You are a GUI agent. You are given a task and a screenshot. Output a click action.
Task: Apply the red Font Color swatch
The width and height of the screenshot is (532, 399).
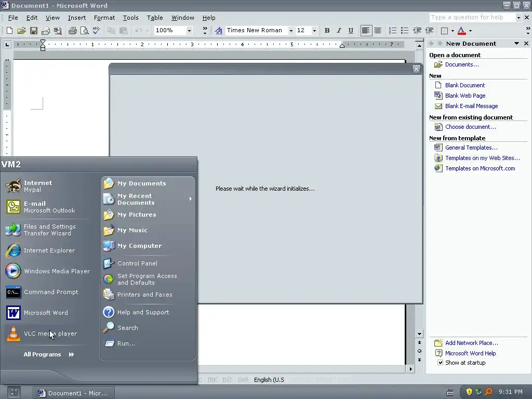461,31
